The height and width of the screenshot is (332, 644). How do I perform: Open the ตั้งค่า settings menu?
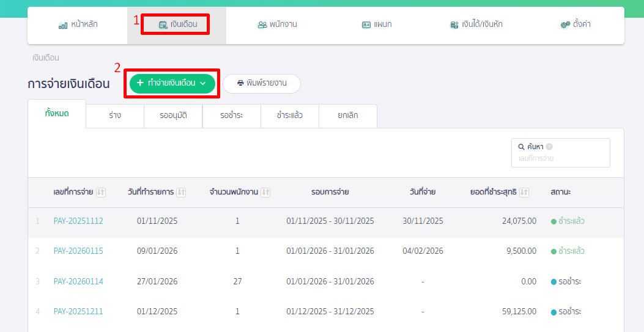pyautogui.click(x=575, y=25)
